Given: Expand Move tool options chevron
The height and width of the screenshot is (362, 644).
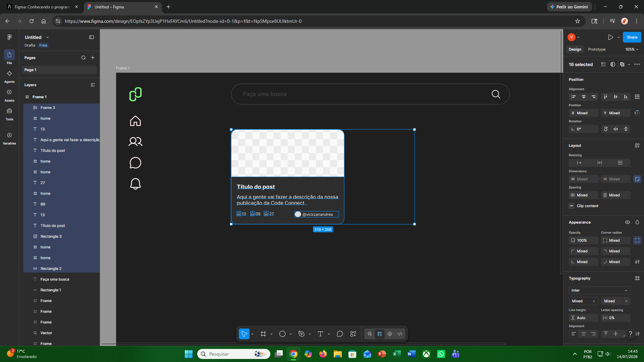Looking at the screenshot, I should (x=252, y=334).
